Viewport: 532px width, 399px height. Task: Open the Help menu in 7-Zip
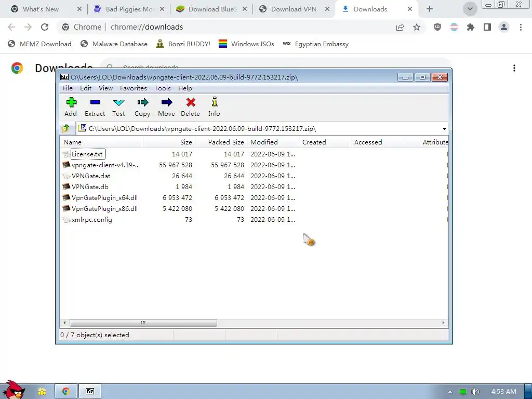coord(185,88)
